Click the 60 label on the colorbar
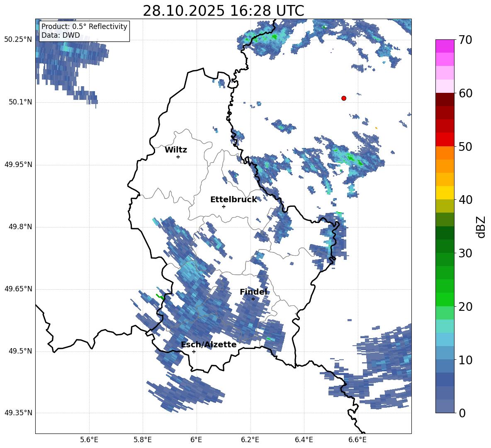Viewport: 491px width, 448px height. click(x=465, y=93)
